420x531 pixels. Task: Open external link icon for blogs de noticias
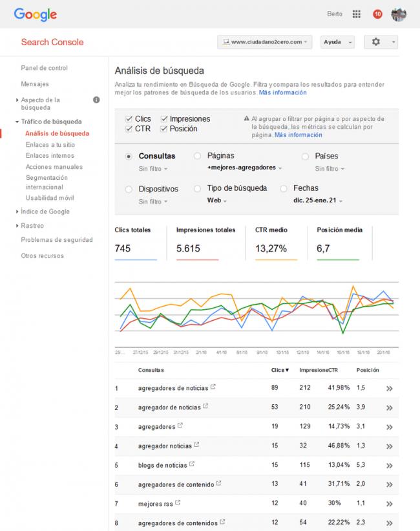(192, 464)
